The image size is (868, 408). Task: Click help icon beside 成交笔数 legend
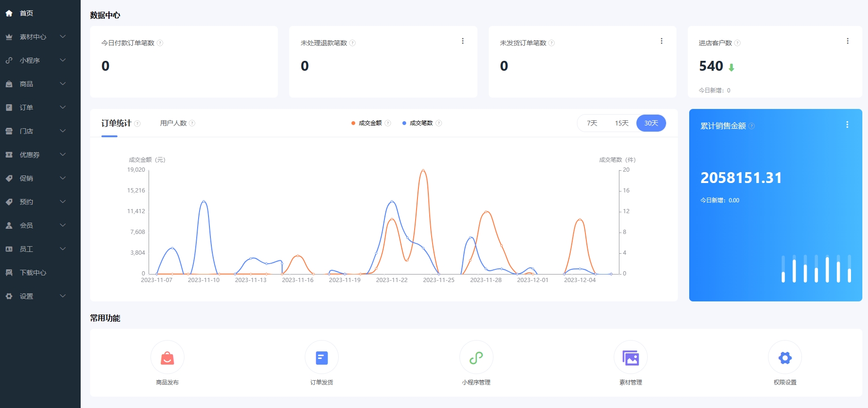click(439, 123)
